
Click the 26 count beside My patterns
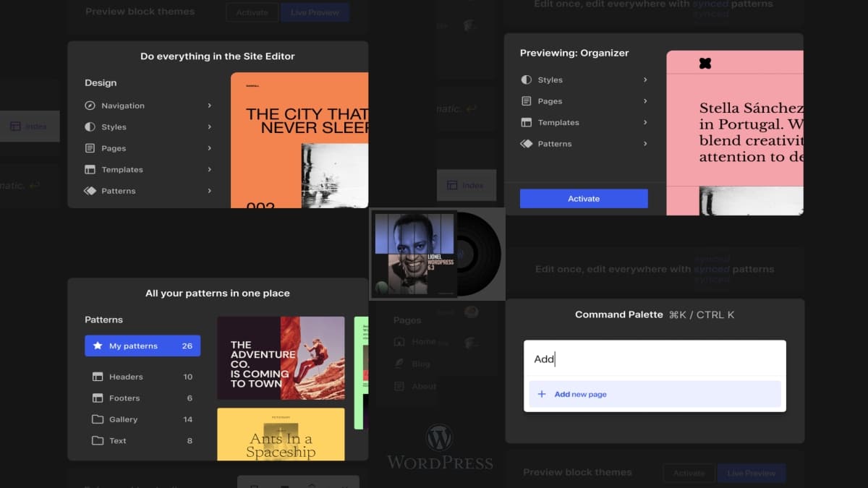187,346
